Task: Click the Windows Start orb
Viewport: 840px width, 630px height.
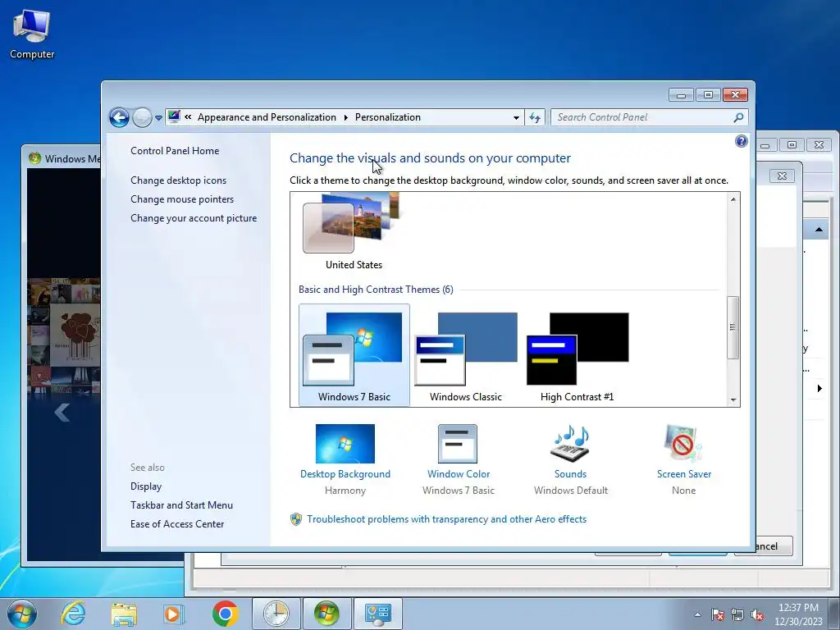Action: [22, 614]
